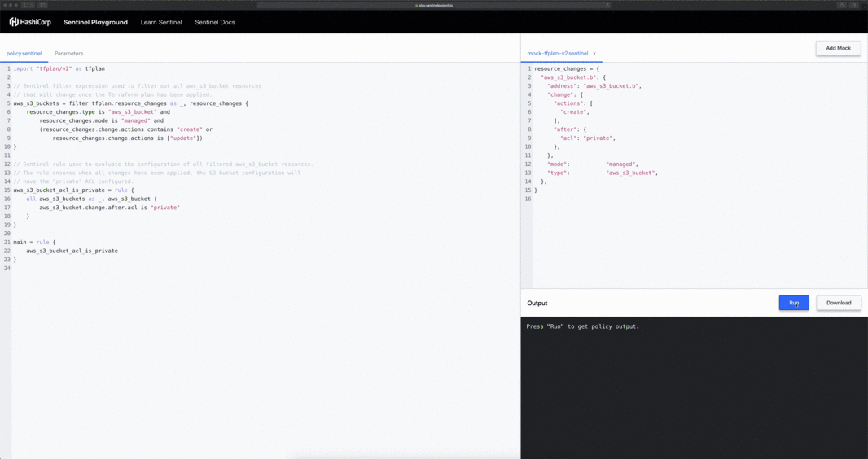The height and width of the screenshot is (459, 868).
Task: Click the browser forward arrow
Action: pyautogui.click(x=33, y=5)
